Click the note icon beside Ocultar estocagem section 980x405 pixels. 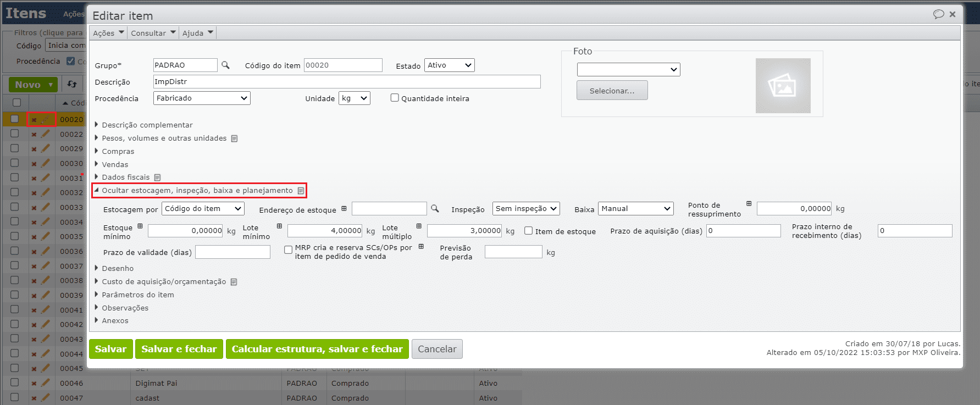[301, 191]
